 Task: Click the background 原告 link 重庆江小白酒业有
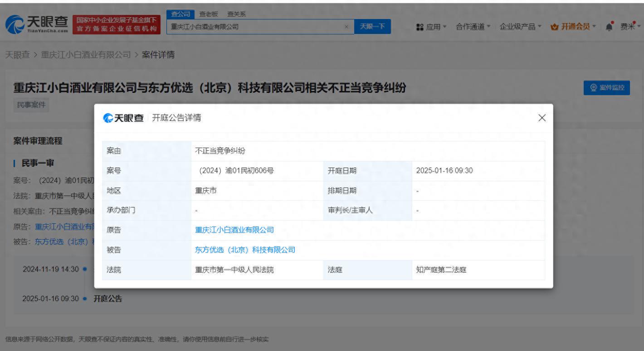pos(64,226)
